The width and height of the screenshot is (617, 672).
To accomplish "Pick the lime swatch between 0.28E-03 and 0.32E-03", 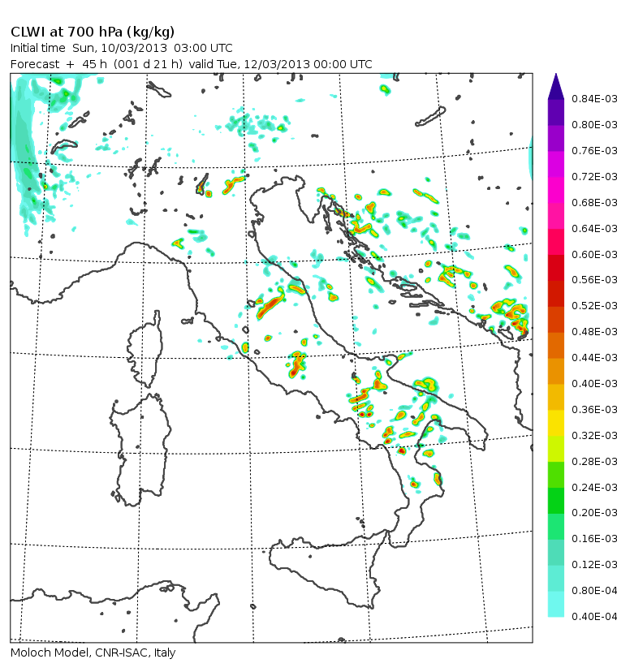I will [555, 449].
